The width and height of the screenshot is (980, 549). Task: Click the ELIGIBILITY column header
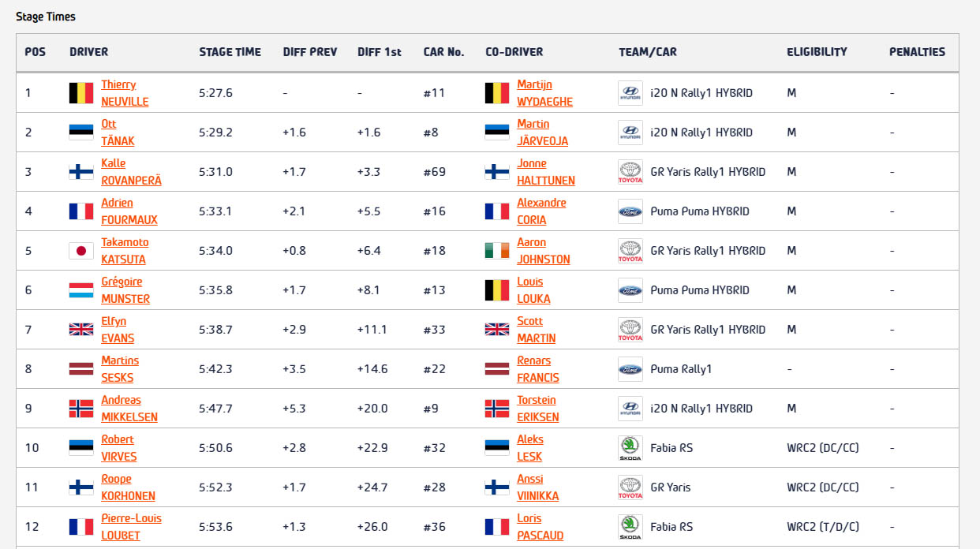(817, 52)
